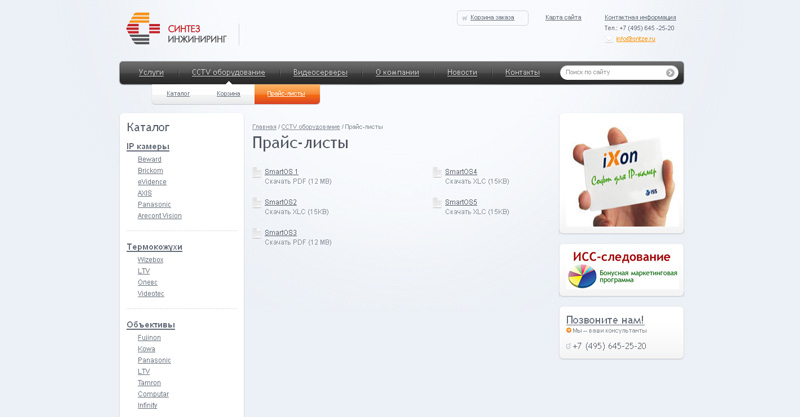
Task: Select the Видеосерверы navigation item
Action: click(320, 72)
